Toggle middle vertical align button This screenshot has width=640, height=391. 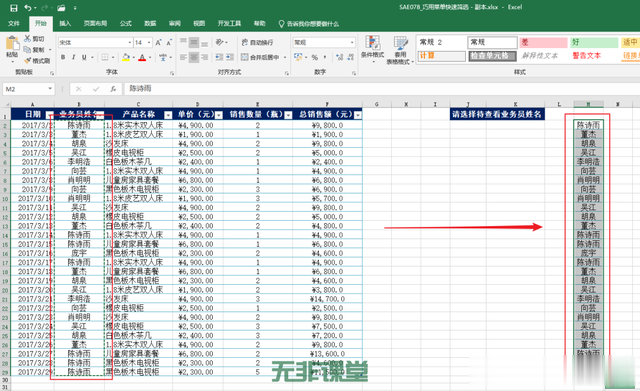point(194,42)
